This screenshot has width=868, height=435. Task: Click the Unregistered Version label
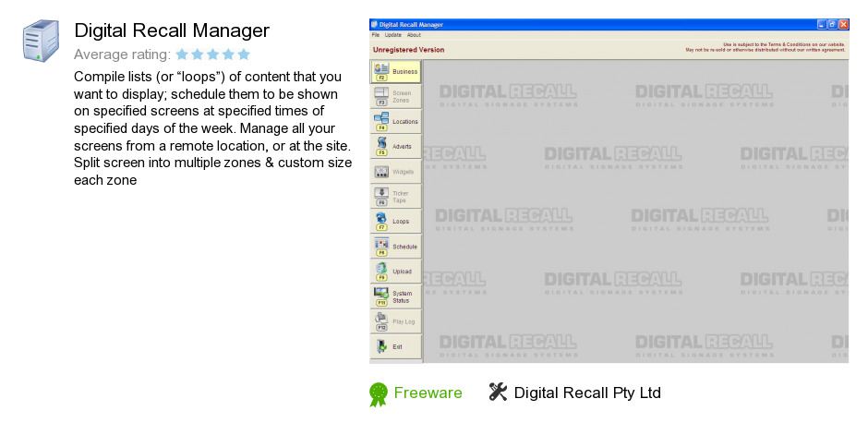pos(408,50)
